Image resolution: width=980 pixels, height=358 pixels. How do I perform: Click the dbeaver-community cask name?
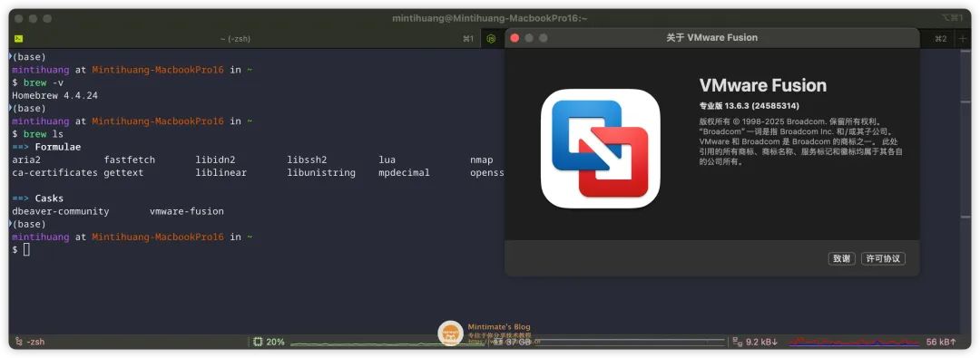(61, 211)
